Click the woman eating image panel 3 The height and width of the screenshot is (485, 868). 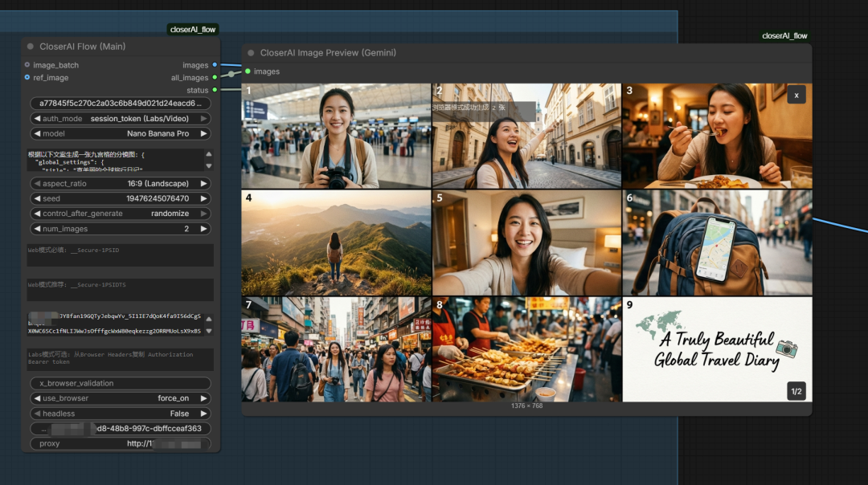tap(718, 136)
